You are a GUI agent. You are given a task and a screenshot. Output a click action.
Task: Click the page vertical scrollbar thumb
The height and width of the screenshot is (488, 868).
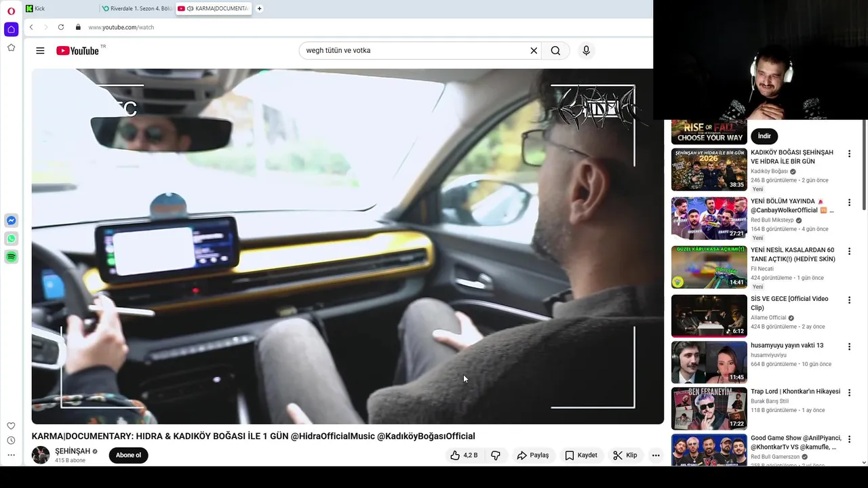coord(864,166)
